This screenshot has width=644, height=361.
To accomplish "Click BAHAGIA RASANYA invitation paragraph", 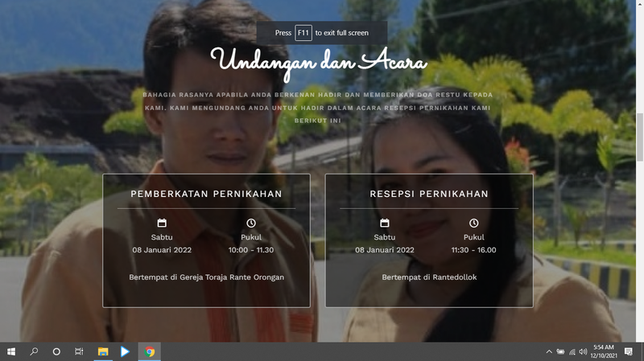I will click(317, 108).
